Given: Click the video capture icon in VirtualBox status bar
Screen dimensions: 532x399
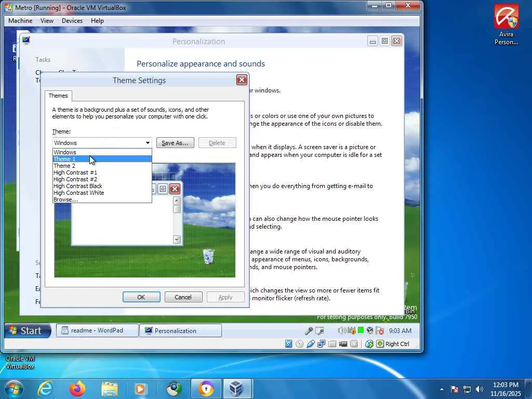Looking at the screenshot, I should click(343, 344).
